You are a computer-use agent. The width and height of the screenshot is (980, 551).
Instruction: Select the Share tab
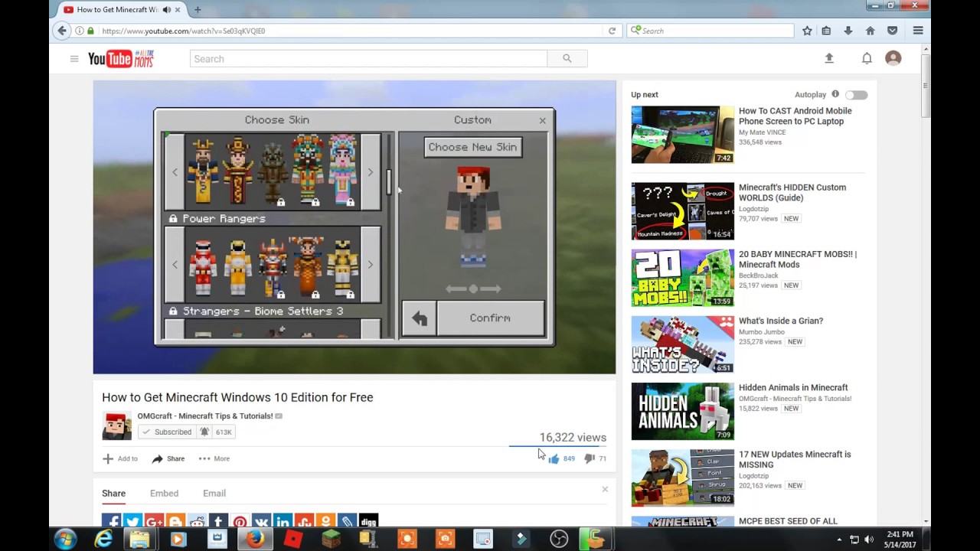pos(113,493)
